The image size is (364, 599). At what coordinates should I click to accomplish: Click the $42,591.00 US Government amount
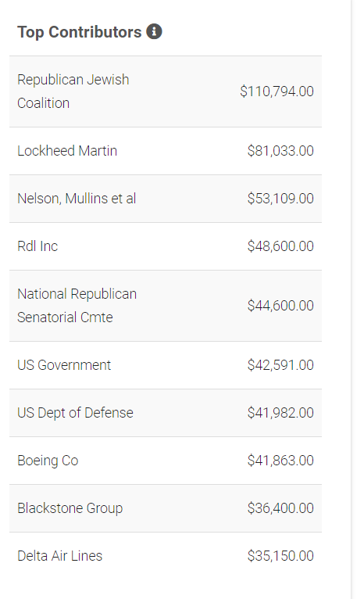point(280,365)
